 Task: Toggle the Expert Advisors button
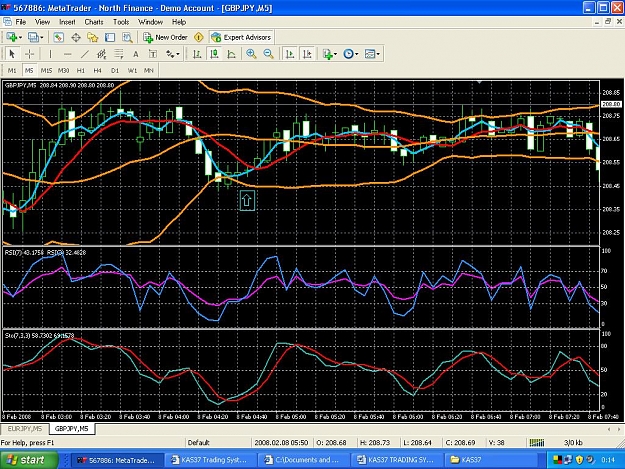pyautogui.click(x=241, y=37)
